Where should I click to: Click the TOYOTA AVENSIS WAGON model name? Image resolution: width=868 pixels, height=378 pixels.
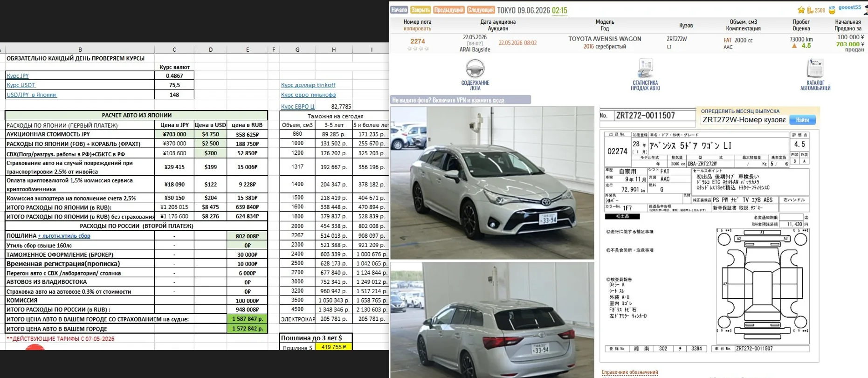[605, 39]
